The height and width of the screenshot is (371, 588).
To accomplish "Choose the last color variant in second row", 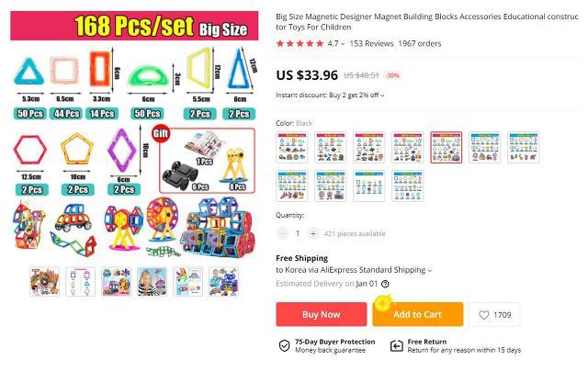I will tap(407, 185).
